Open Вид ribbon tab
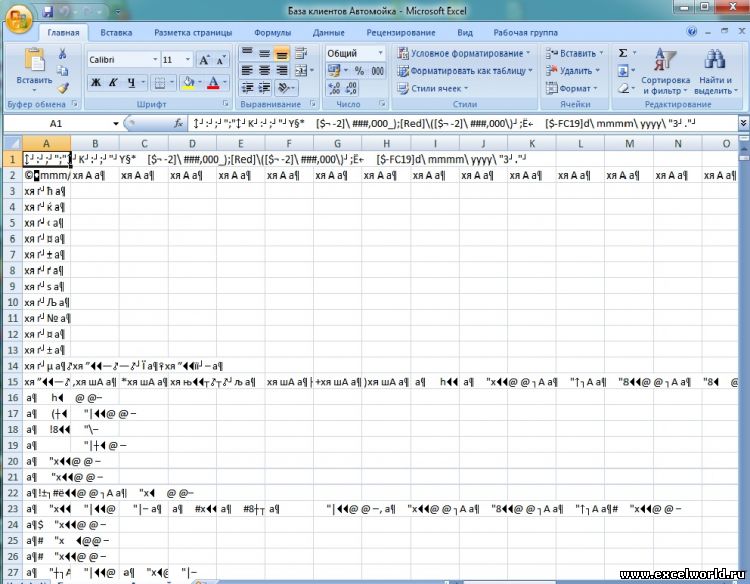 [x=465, y=33]
